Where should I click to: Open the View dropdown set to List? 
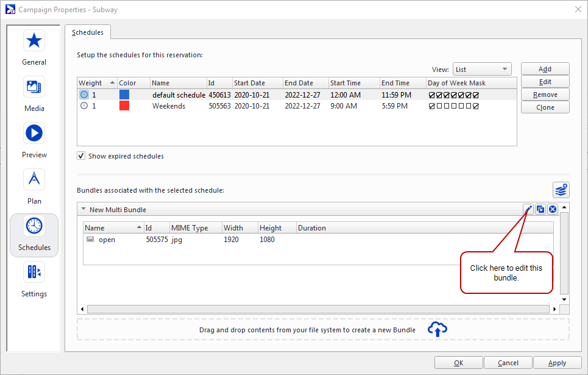point(481,70)
